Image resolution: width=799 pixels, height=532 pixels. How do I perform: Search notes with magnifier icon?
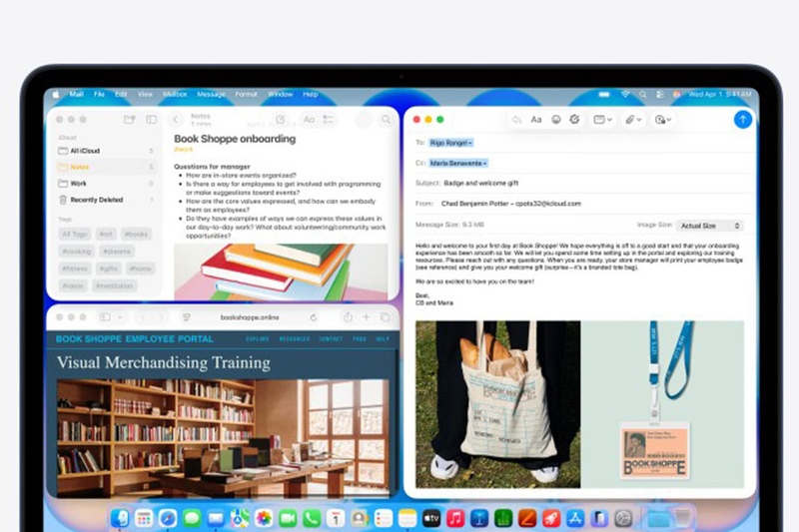coord(386,119)
